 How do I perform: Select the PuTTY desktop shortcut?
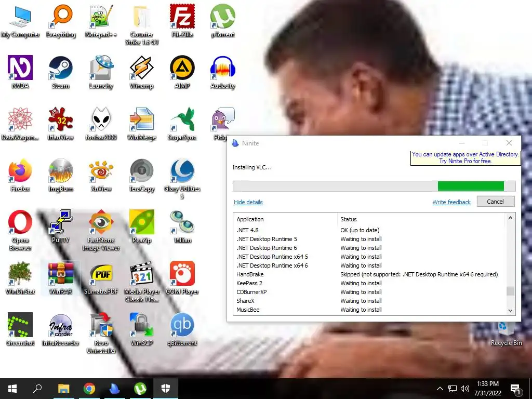(61, 227)
